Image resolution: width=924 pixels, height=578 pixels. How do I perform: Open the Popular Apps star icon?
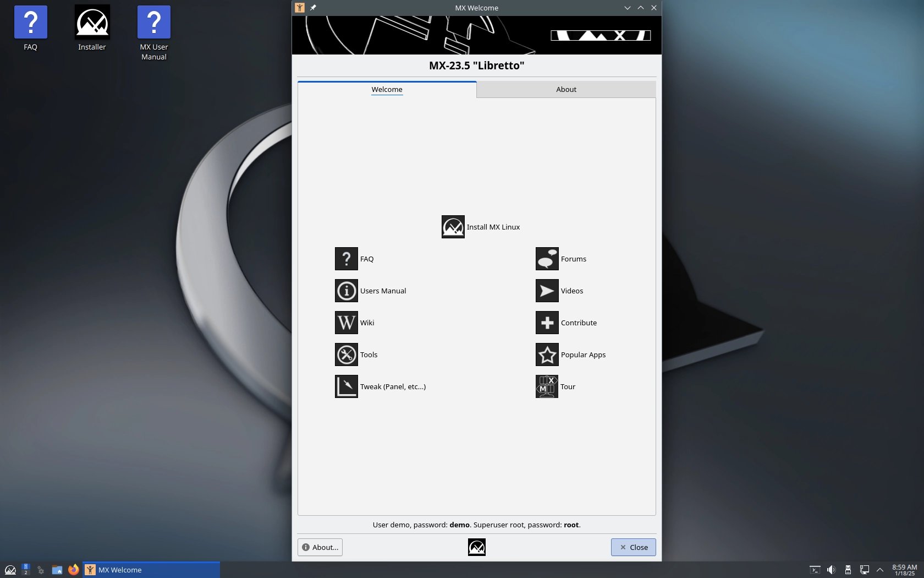547,355
